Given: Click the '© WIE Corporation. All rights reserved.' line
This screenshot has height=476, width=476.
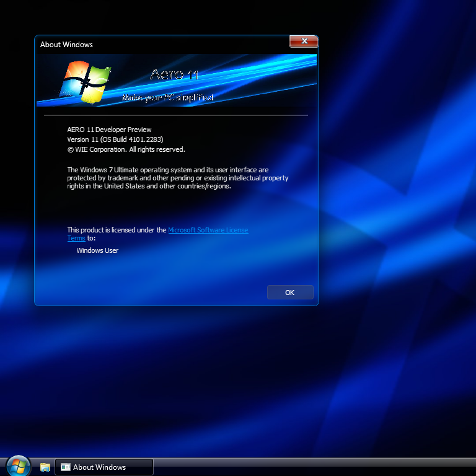Looking at the screenshot, I should pyautogui.click(x=126, y=149).
